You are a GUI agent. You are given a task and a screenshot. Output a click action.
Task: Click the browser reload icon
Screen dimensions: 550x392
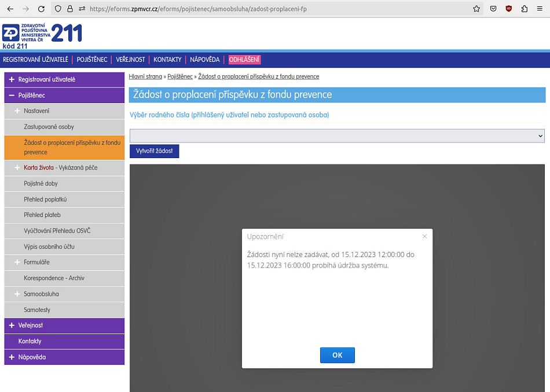41,9
